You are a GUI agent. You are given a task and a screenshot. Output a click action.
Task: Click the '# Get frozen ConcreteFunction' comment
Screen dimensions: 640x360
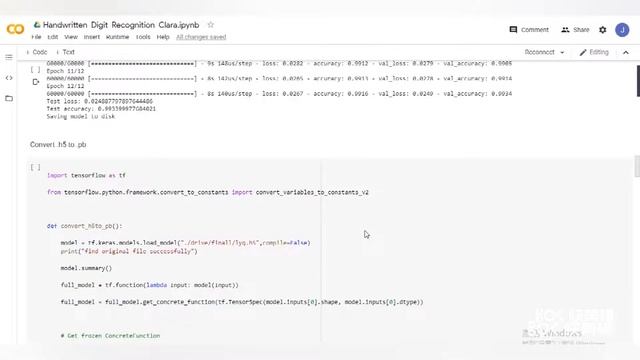[x=110, y=336]
